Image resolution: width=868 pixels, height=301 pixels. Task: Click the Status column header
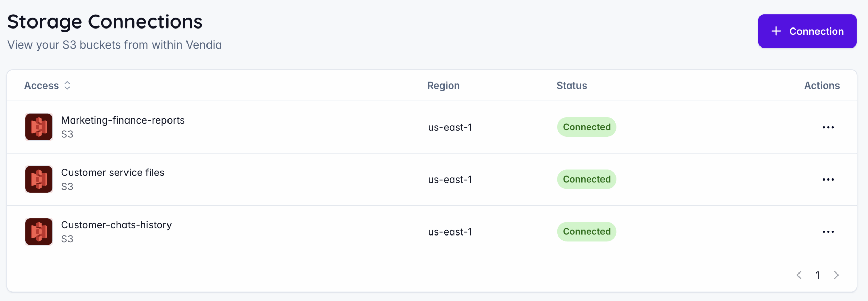click(x=571, y=86)
